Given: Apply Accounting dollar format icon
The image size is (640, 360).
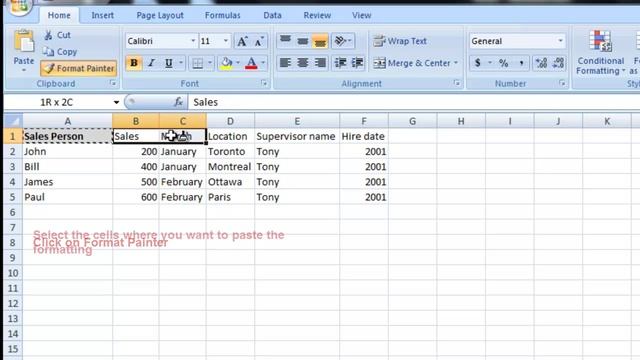Looking at the screenshot, I should (x=478, y=63).
